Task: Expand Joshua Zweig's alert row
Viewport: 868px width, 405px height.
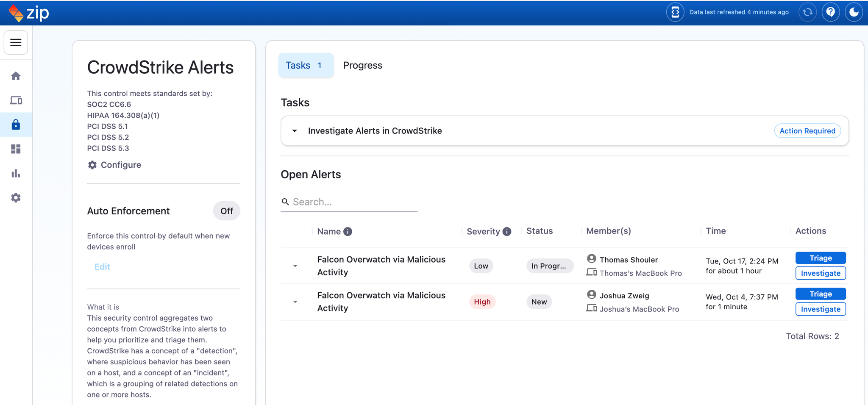Action: pos(295,302)
